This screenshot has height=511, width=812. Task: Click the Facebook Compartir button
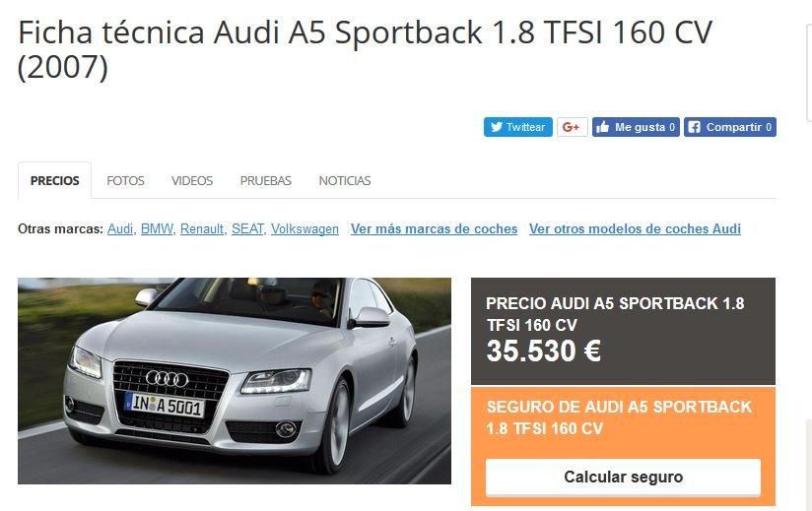click(729, 127)
